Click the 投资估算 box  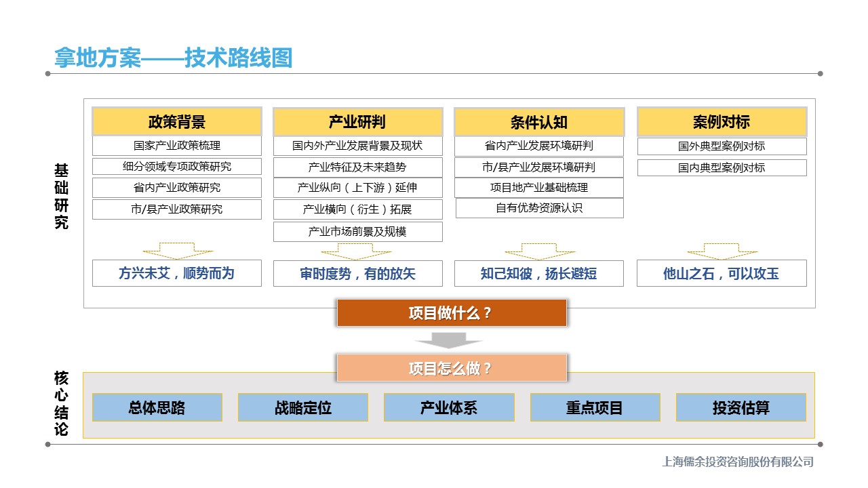[x=741, y=408]
